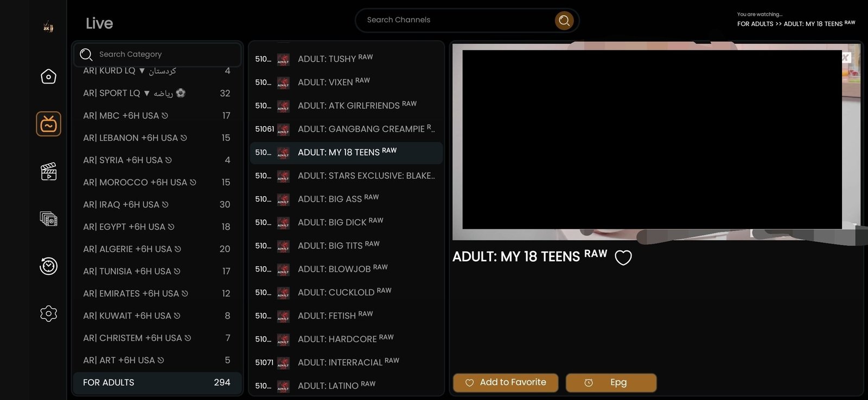This screenshot has width=868, height=400.
Task: Click the 294 count beside FOR ADULTS
Action: click(x=222, y=383)
